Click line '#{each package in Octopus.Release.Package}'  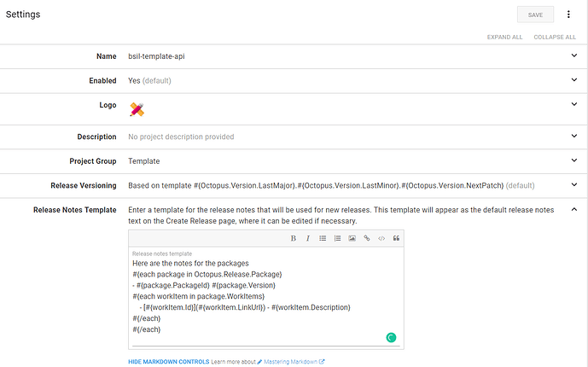(x=207, y=275)
